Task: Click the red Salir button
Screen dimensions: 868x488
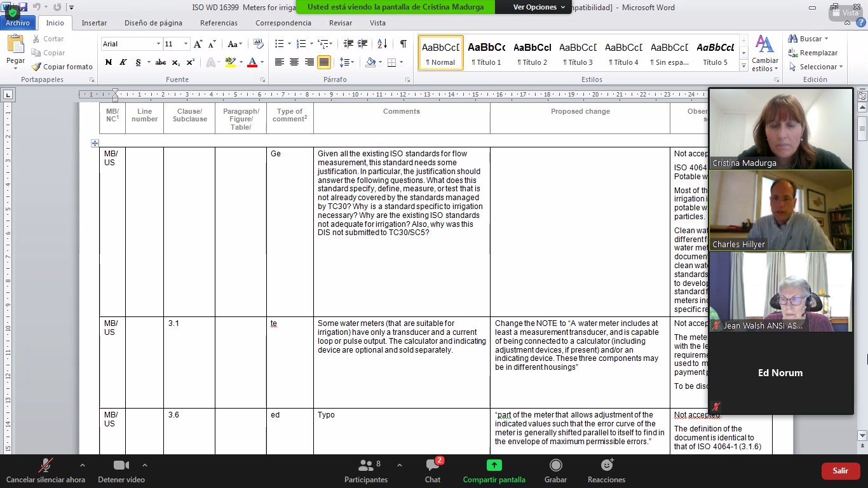Action: (840, 471)
